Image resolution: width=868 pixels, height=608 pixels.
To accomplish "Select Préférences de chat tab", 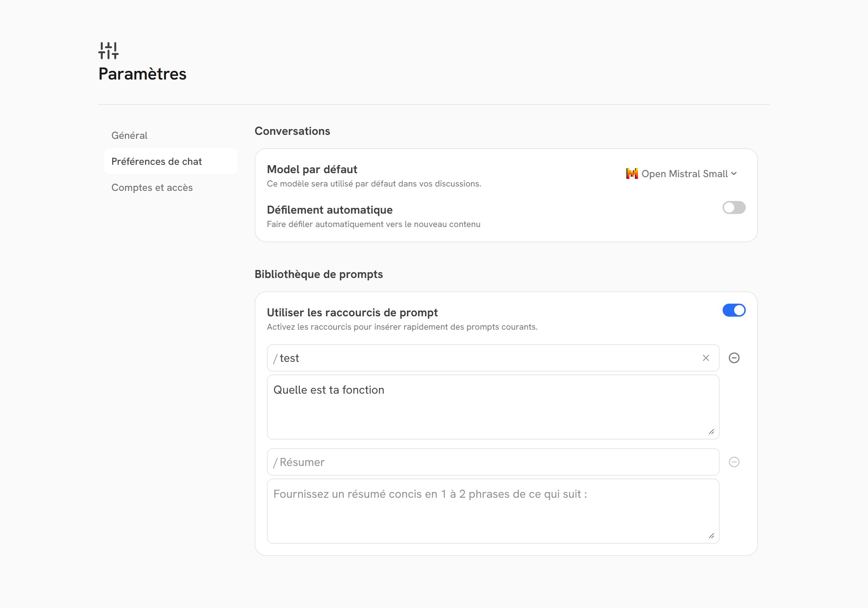I will (x=157, y=161).
